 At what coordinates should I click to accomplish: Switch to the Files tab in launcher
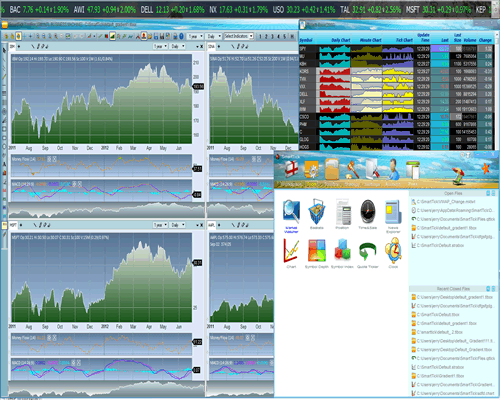click(x=413, y=184)
